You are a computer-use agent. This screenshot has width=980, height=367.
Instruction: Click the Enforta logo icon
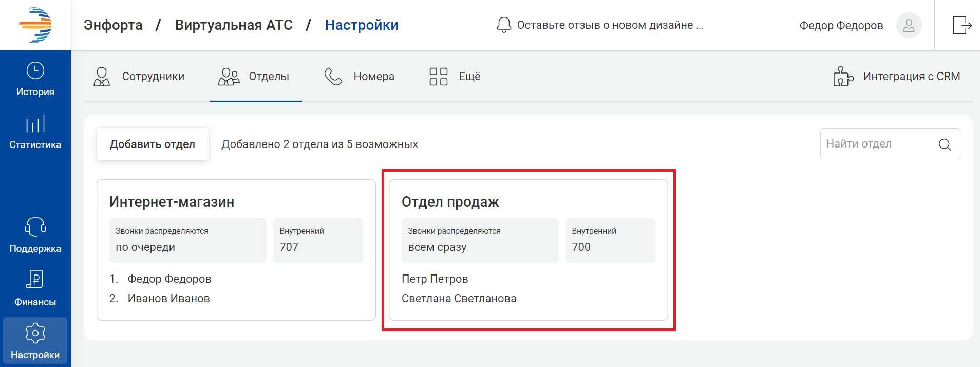35,25
